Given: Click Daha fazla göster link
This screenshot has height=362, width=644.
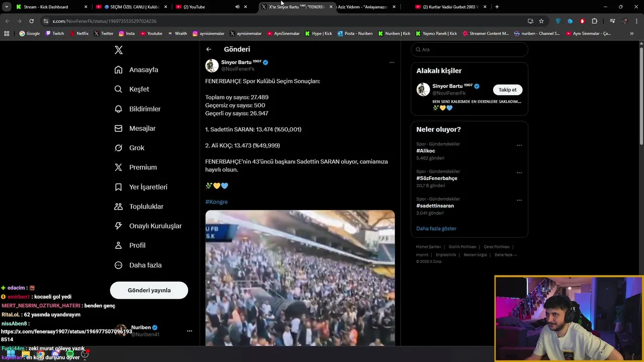Looking at the screenshot, I should tap(436, 228).
